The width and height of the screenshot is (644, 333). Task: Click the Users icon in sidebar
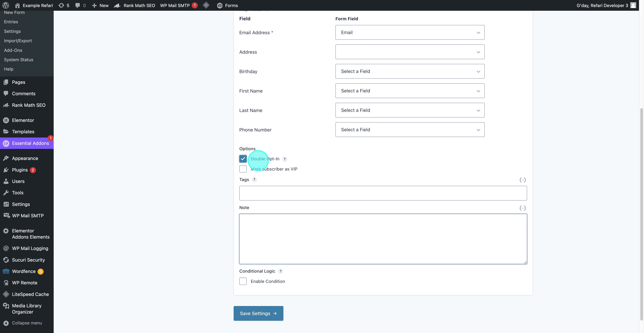(x=6, y=181)
